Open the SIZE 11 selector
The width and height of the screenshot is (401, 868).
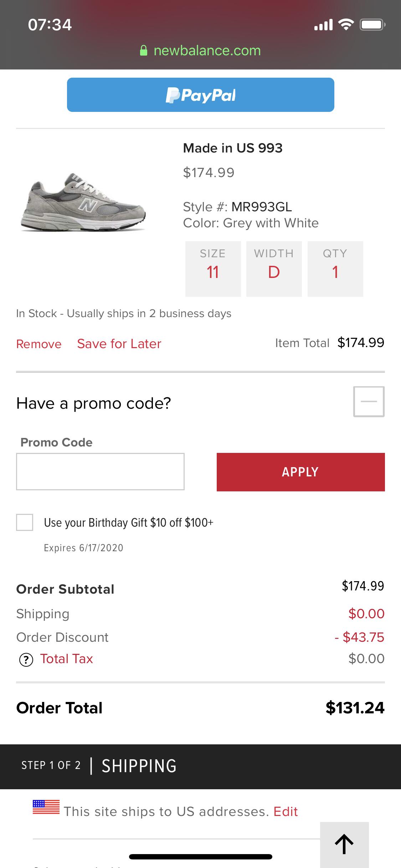coord(213,269)
